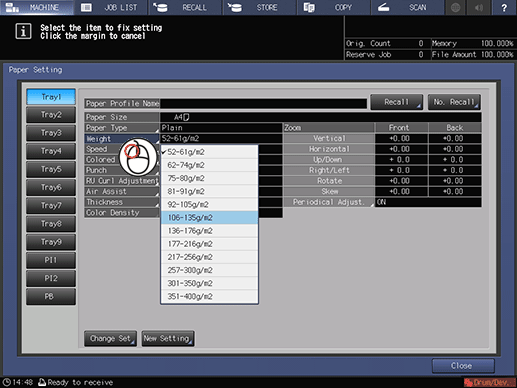Open the RECALL tab

(x=185, y=7)
